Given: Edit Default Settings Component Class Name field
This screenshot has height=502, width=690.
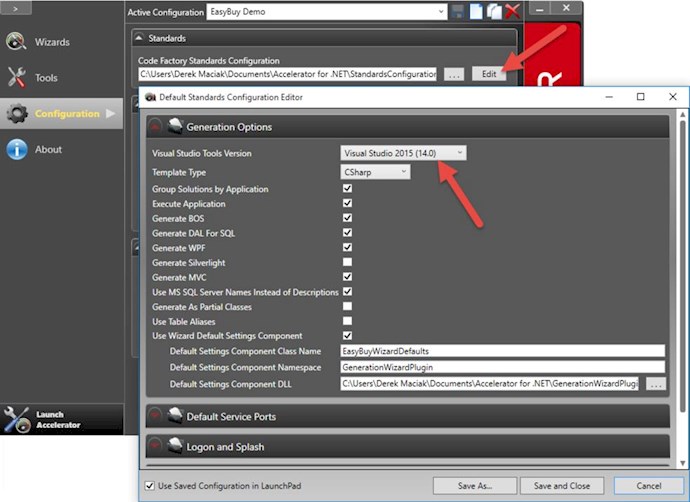Looking at the screenshot, I should (x=503, y=351).
